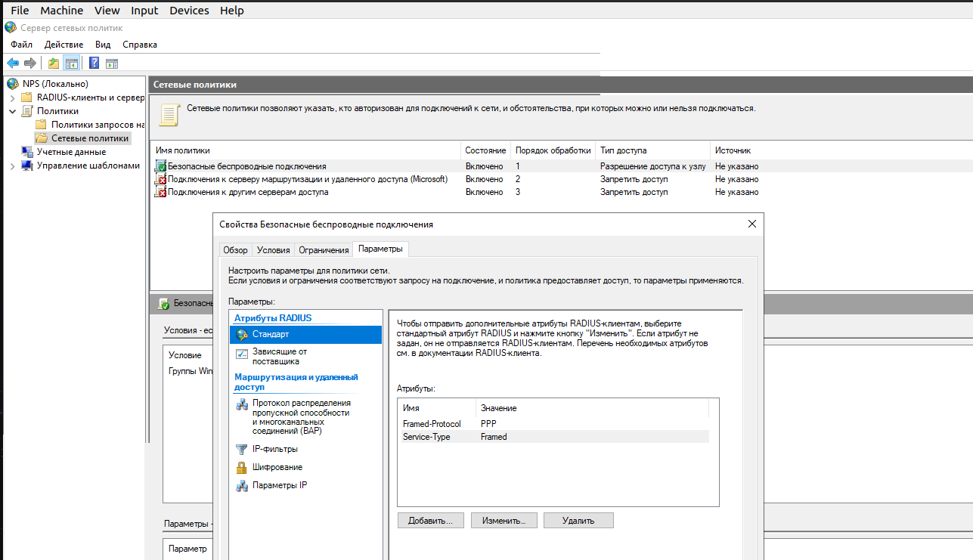Open the Действие menu
Viewport: 973px width, 560px height.
64,45
